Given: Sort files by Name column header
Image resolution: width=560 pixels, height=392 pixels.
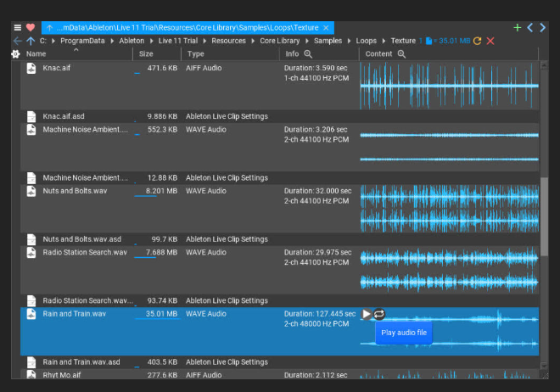Looking at the screenshot, I should pyautogui.click(x=36, y=54).
